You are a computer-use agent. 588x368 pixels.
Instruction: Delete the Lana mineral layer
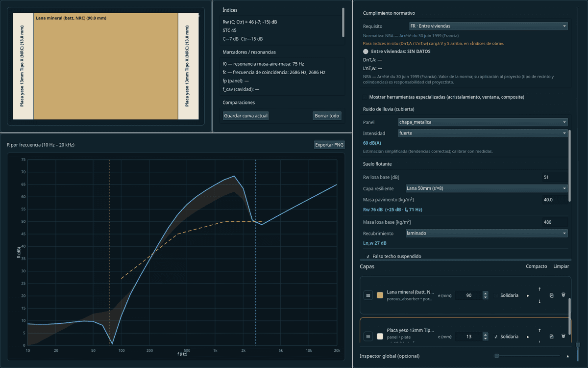point(563,295)
